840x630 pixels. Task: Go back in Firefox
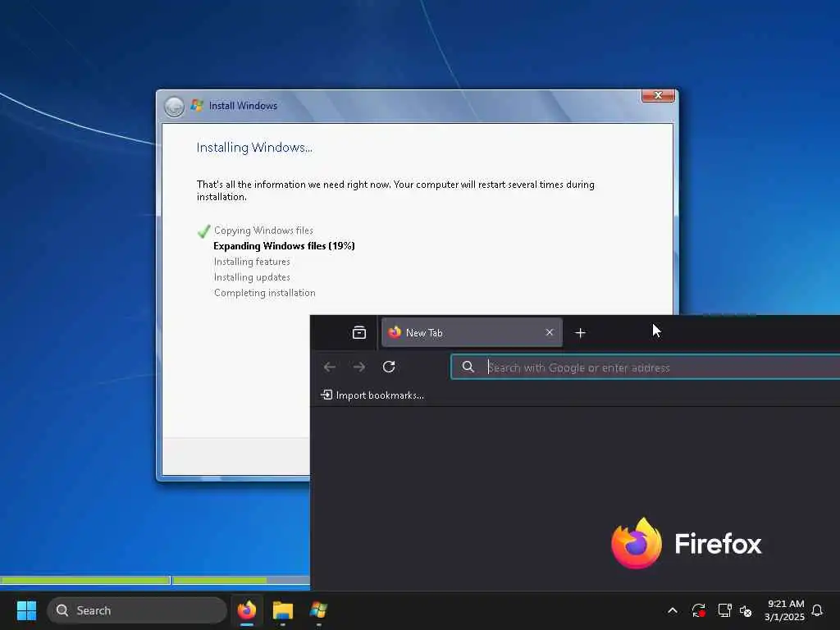[x=330, y=367]
